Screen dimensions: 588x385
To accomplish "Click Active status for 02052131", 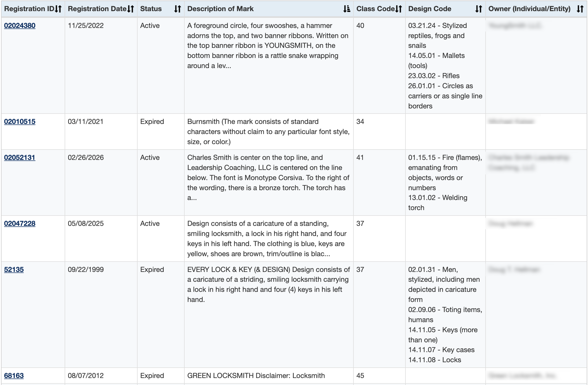I will [150, 158].
